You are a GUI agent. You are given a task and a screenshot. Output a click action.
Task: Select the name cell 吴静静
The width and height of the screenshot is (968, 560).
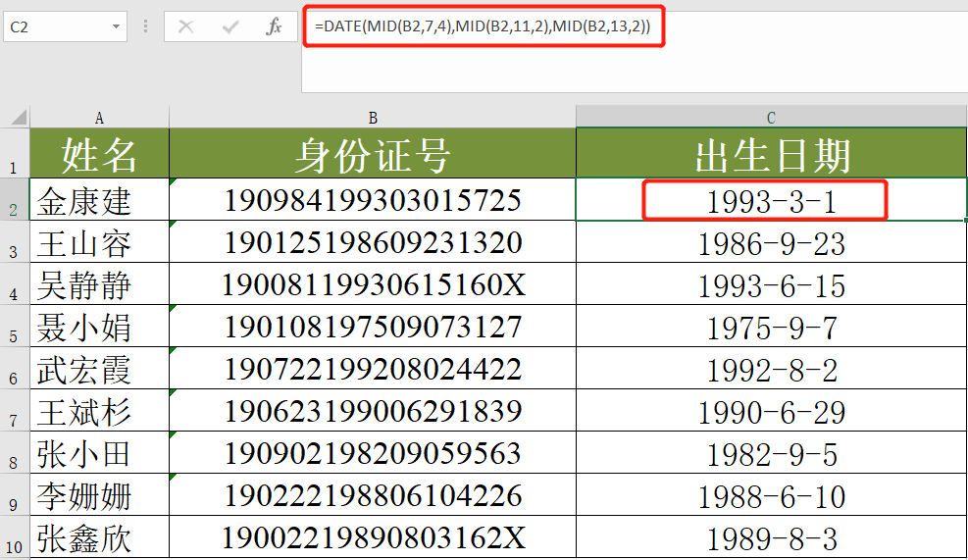(99, 283)
